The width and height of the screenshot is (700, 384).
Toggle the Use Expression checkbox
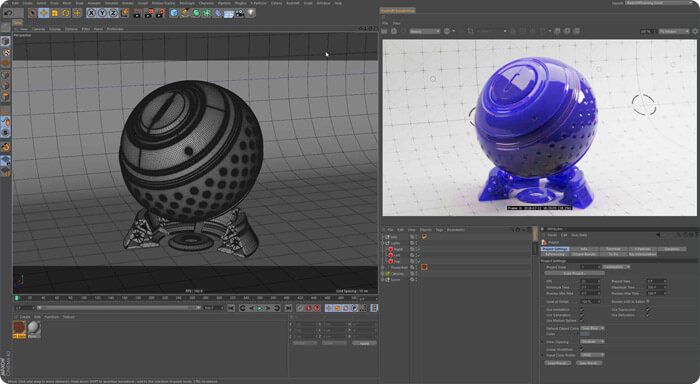point(647,310)
